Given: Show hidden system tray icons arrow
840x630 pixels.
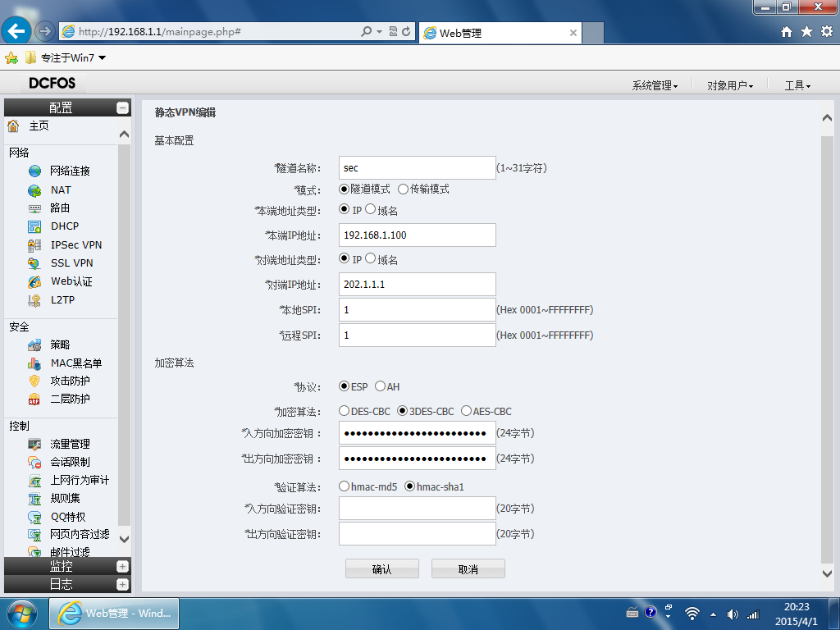Looking at the screenshot, I should tap(713, 614).
